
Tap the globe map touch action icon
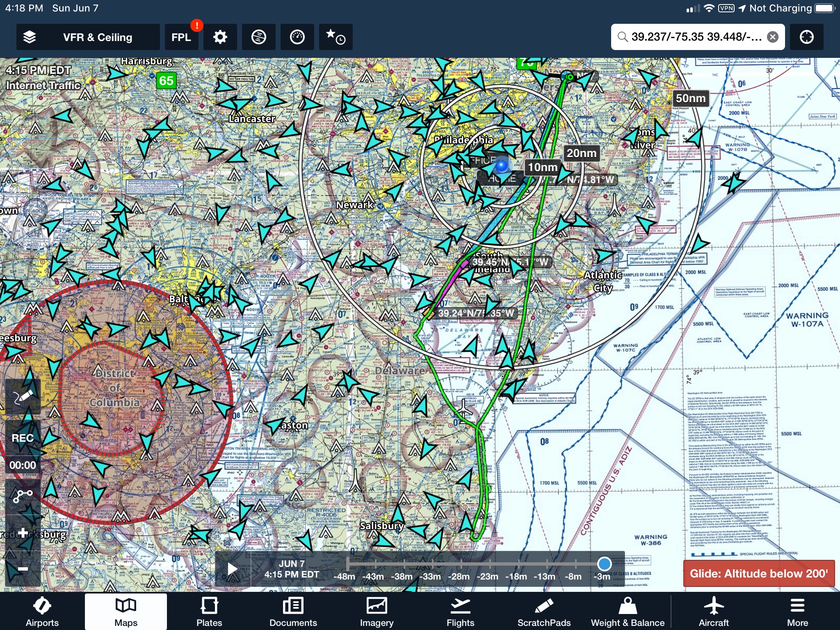(258, 37)
